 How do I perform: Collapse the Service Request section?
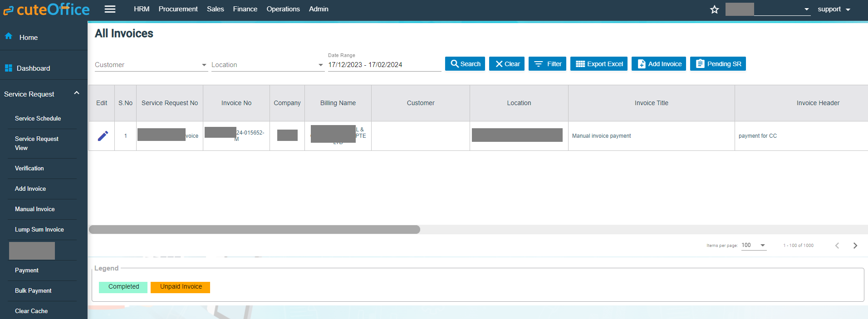click(x=76, y=93)
